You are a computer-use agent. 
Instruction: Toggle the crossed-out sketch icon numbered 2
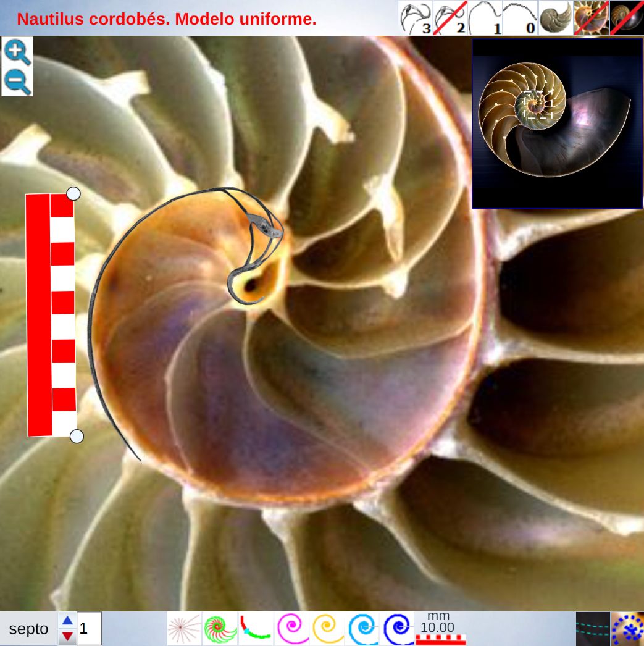(451, 18)
